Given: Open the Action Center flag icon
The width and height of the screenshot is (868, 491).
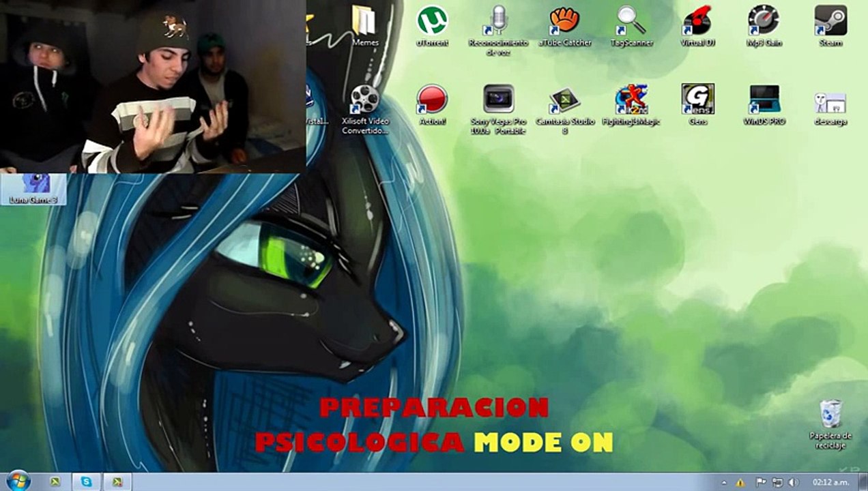Looking at the screenshot, I should click(x=761, y=482).
